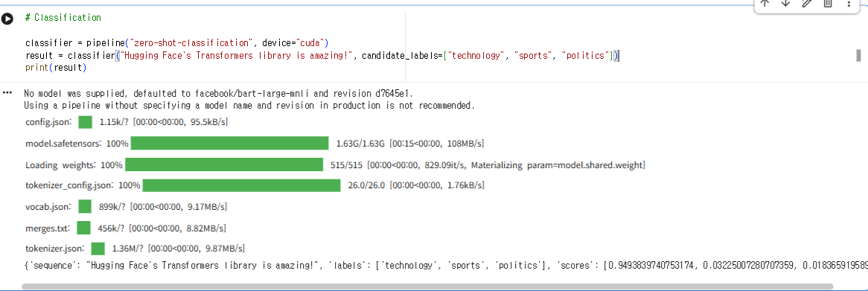Move cell down with arrow icon
This screenshot has height=291, width=868.
click(x=785, y=3)
